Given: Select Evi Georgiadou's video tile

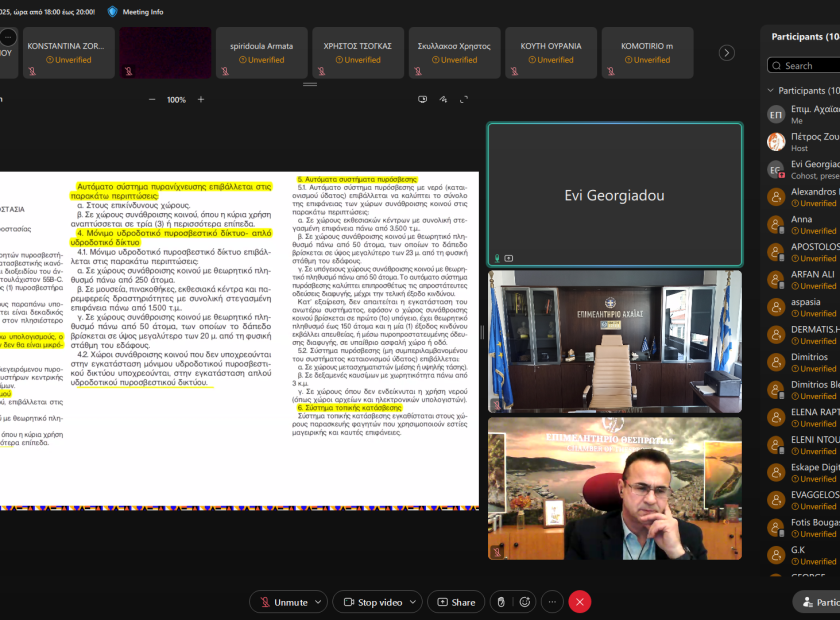Looking at the screenshot, I should tap(614, 196).
